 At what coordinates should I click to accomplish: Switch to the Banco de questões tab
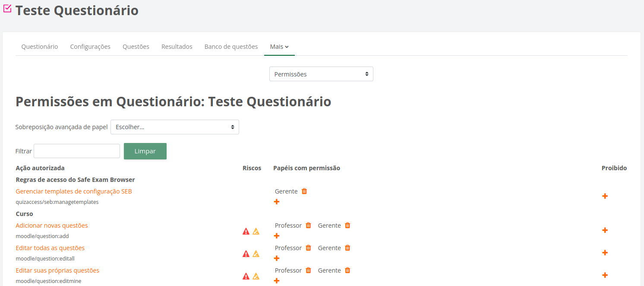tap(231, 46)
